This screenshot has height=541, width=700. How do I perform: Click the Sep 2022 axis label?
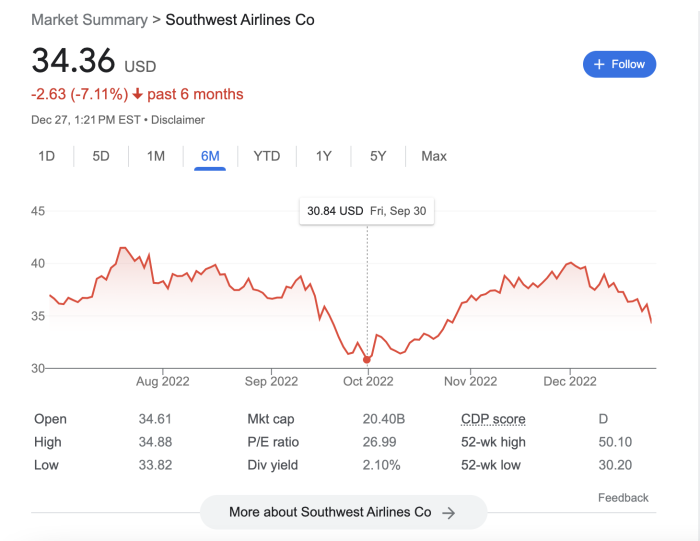click(x=271, y=381)
